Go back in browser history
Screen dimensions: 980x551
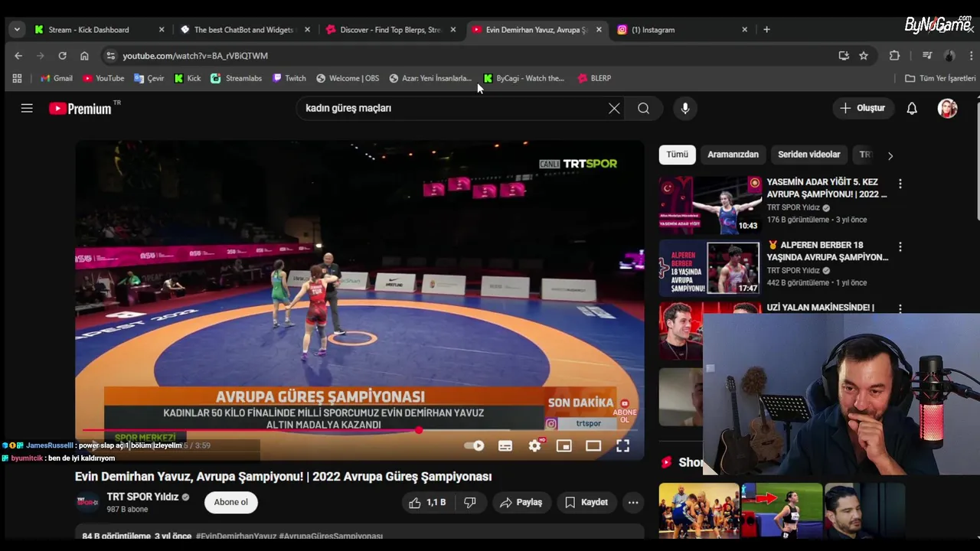point(18,56)
